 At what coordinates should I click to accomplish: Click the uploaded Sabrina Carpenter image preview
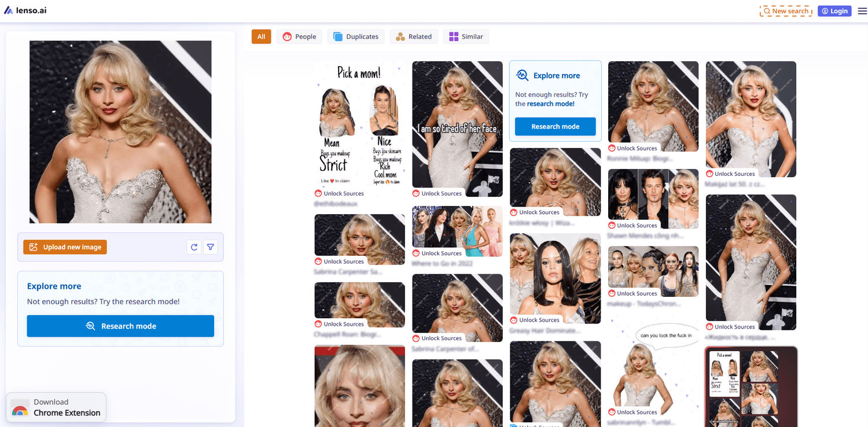[120, 132]
